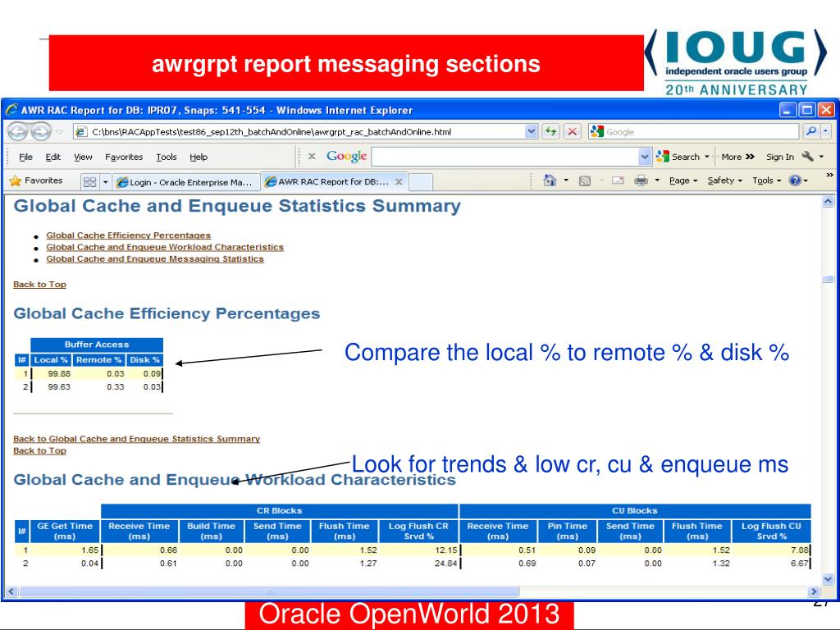Click the red Stop loading icon
This screenshot has width=840, height=630.
point(573,131)
